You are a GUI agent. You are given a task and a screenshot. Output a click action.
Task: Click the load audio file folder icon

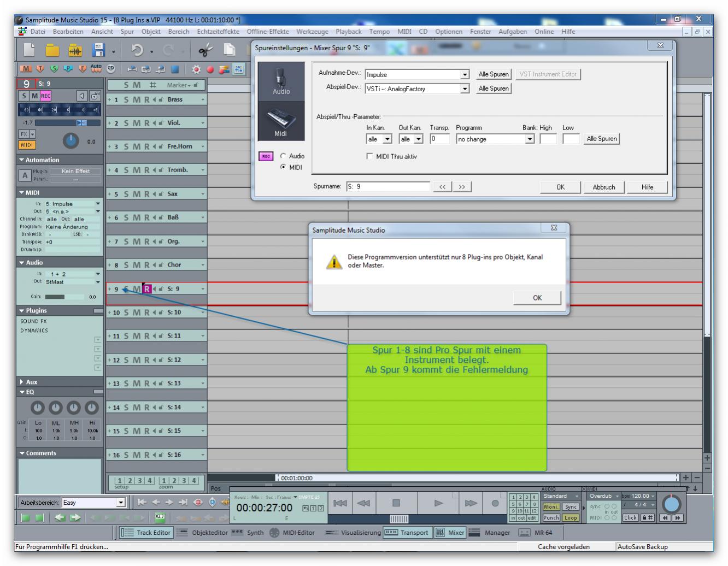click(x=75, y=51)
